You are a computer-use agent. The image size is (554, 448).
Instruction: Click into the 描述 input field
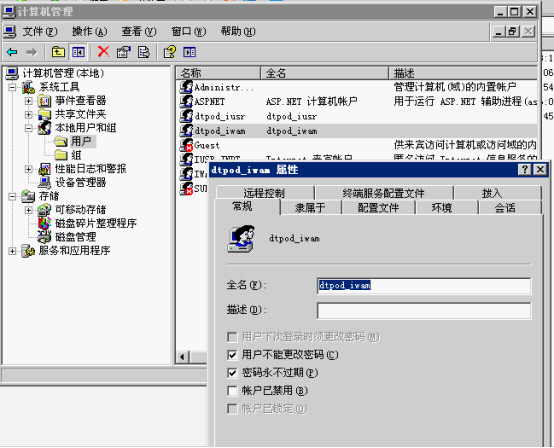click(x=424, y=311)
